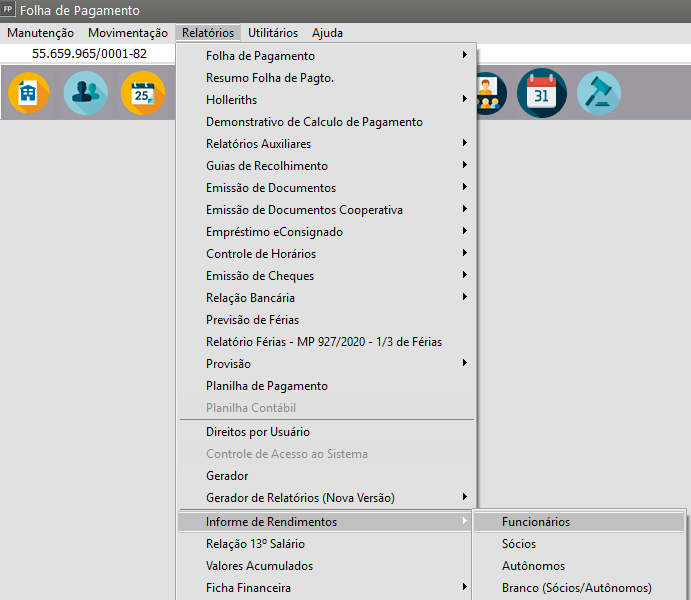This screenshot has width=691, height=600.
Task: Select Funcionários from Informe de Rendimentos
Action: [536, 522]
